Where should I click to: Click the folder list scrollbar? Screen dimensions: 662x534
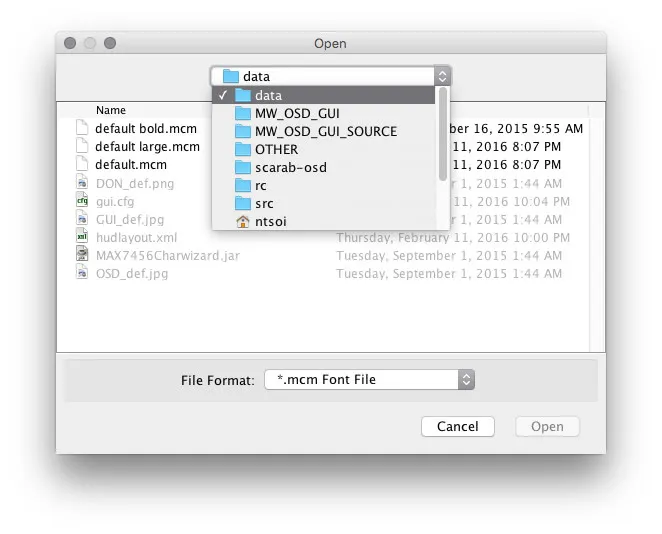[443, 140]
